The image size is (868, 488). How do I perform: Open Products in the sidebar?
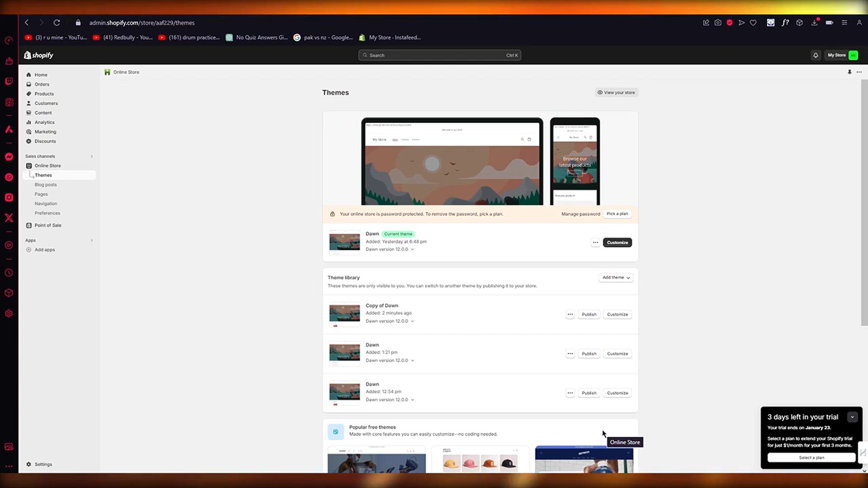click(x=44, y=94)
